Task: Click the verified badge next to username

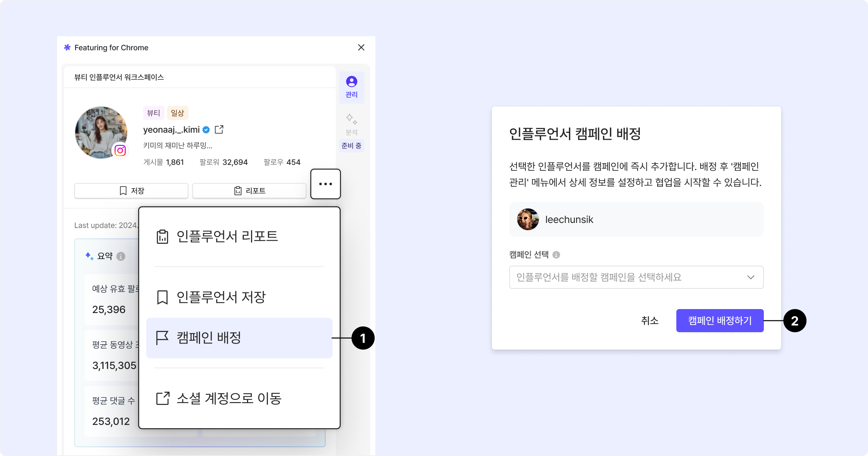Action: tap(206, 130)
